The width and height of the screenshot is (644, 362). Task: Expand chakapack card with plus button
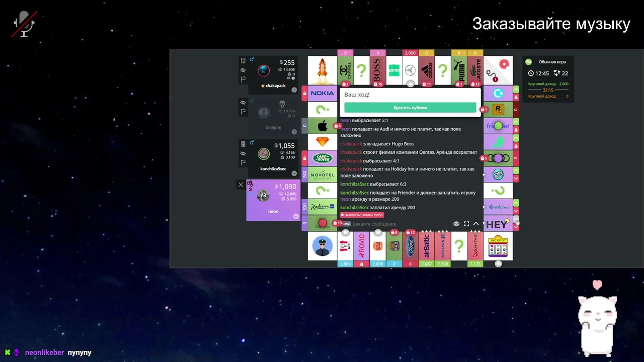click(294, 90)
